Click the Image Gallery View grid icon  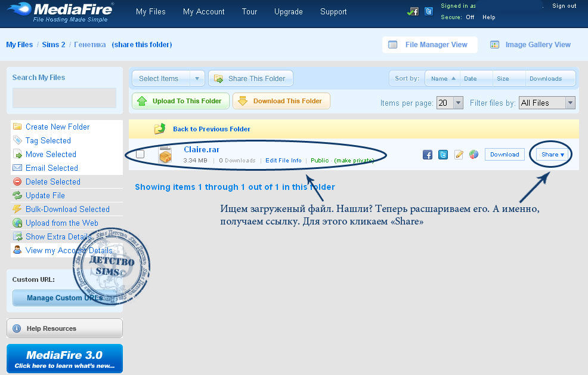494,45
